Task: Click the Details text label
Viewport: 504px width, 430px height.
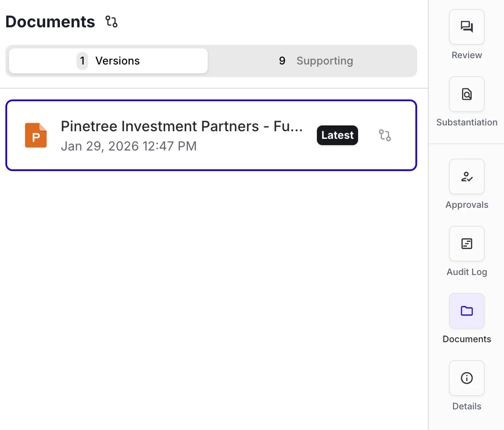Action: pyautogui.click(x=467, y=406)
